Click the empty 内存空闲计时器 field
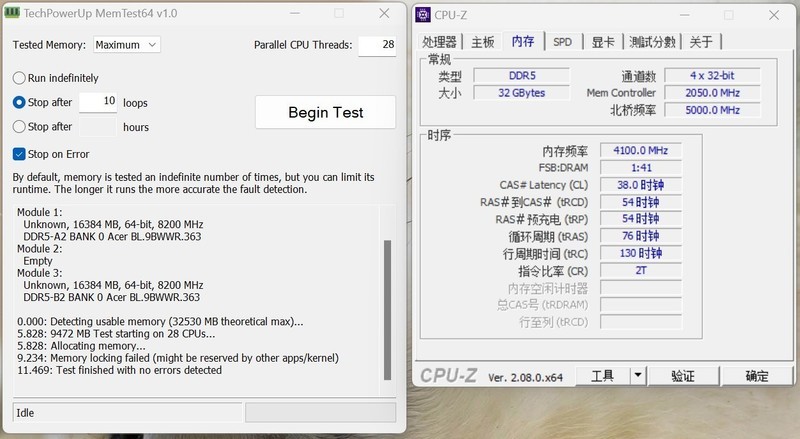Viewport: 800px width, 439px height. (x=641, y=288)
